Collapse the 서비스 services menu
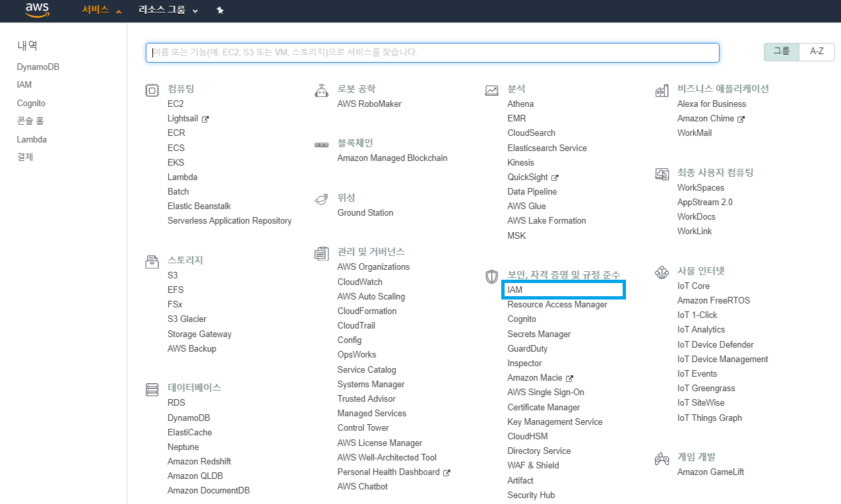 coord(102,11)
